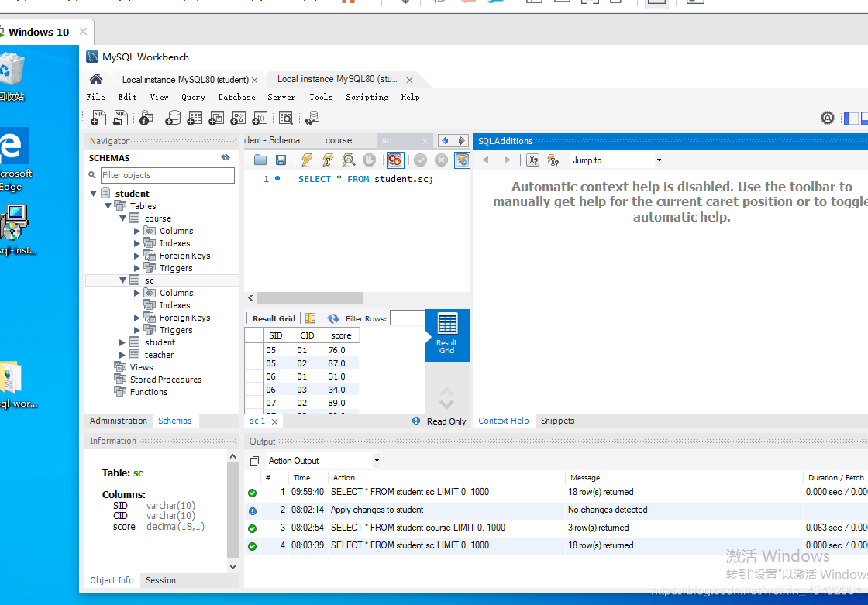868x605 pixels.
Task: Expand Columns under the course table
Action: pos(136,231)
